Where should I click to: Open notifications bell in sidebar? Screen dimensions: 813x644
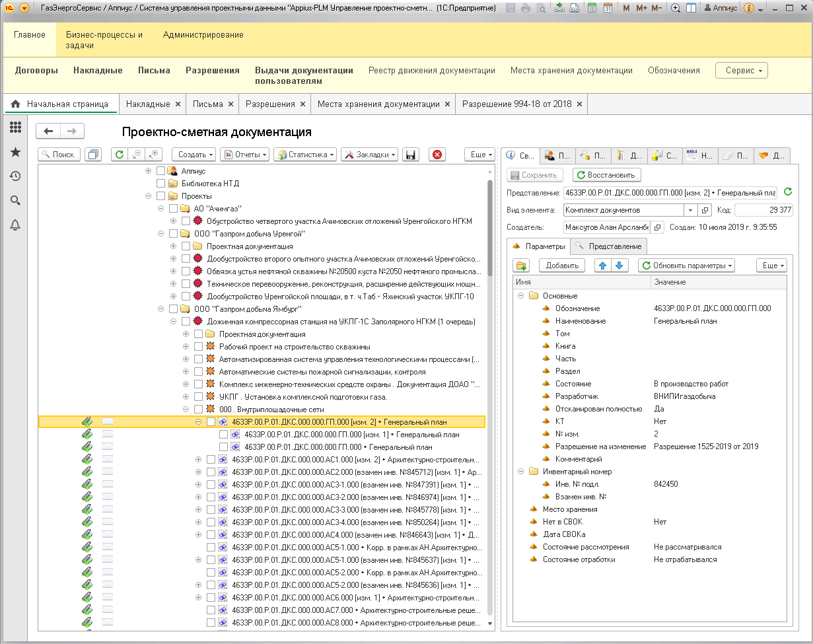(x=15, y=225)
